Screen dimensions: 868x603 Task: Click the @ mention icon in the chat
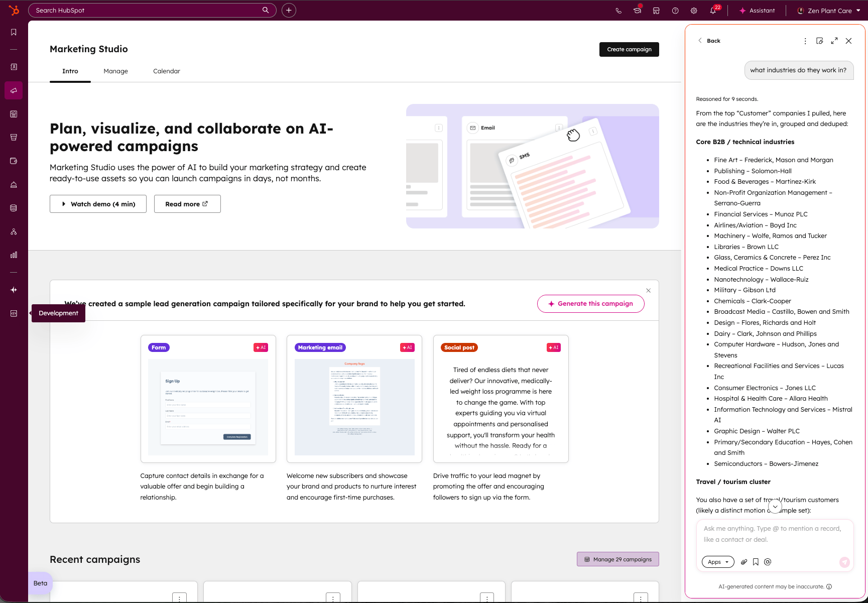[x=768, y=562]
